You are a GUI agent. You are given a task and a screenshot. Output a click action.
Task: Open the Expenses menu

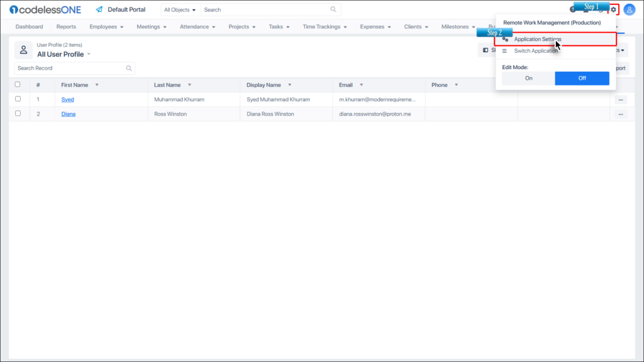pyautogui.click(x=375, y=26)
